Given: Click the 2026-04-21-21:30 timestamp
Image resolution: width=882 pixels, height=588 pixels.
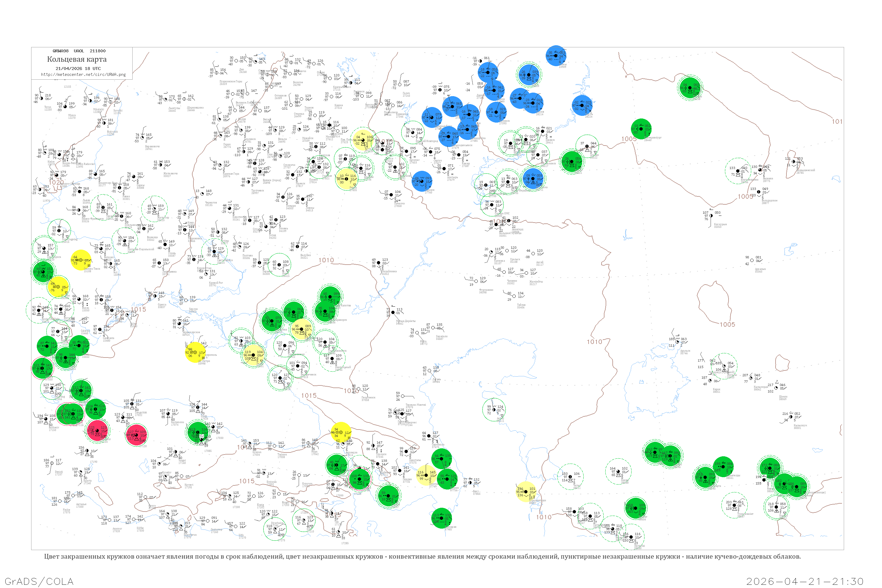Looking at the screenshot, I should tap(805, 581).
